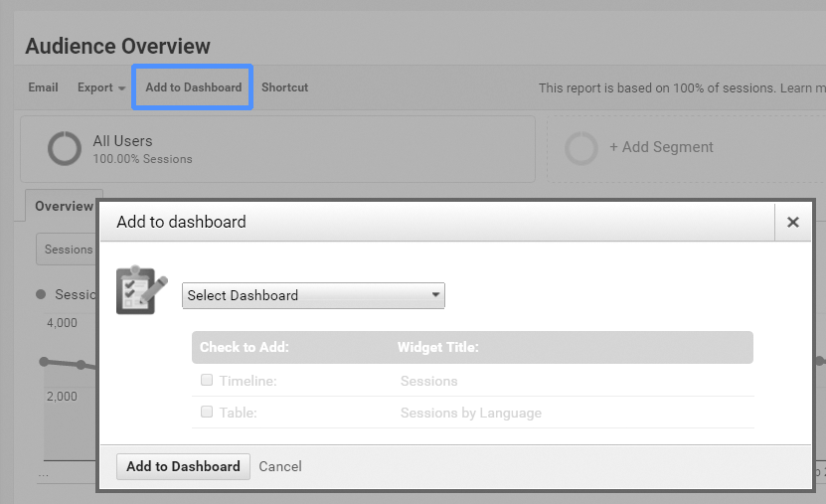Check the Timeline checkbox
The height and width of the screenshot is (504, 826).
[207, 380]
